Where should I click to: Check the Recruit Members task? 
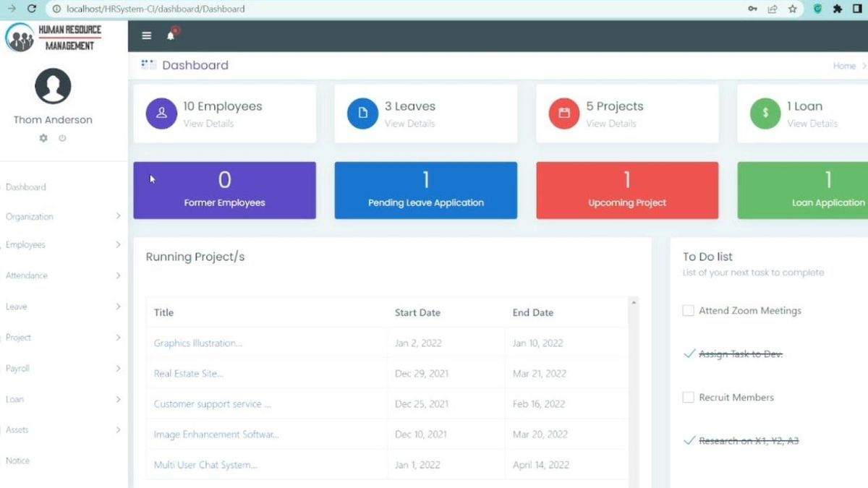click(688, 397)
